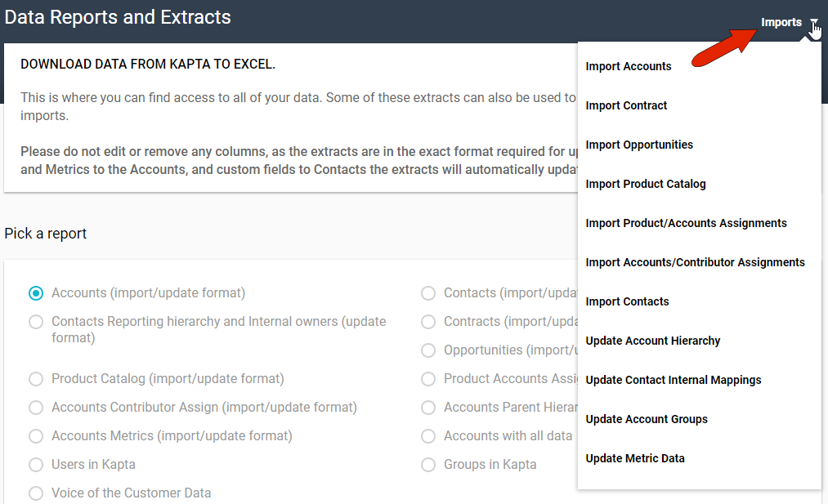The image size is (828, 504).
Task: Select Import Accounts from menu
Action: point(629,66)
